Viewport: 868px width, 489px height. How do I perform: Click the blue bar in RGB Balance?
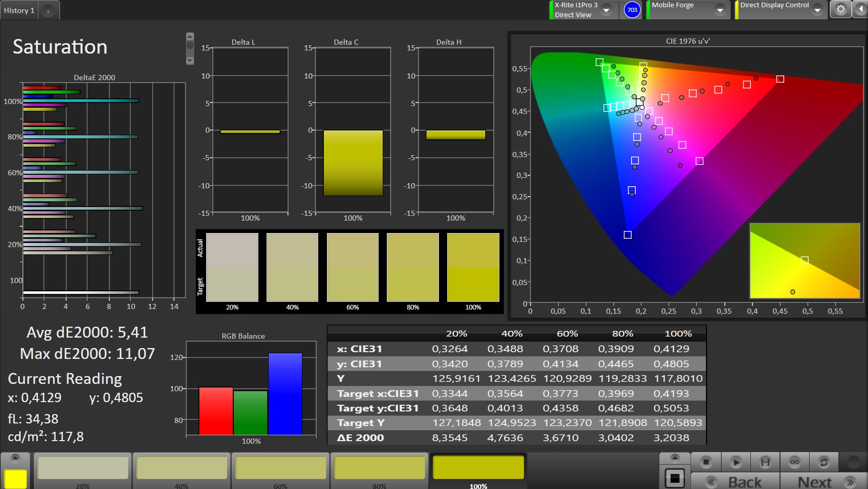point(285,394)
